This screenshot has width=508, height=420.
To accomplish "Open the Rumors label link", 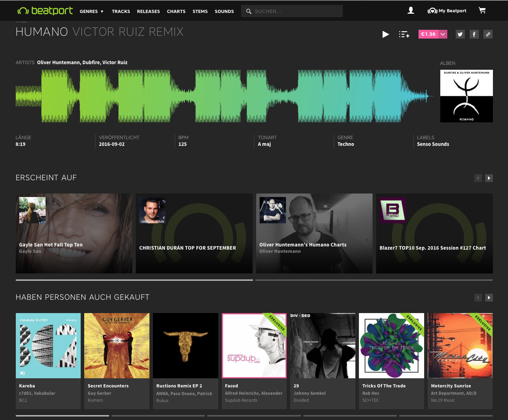I will click(x=95, y=400).
